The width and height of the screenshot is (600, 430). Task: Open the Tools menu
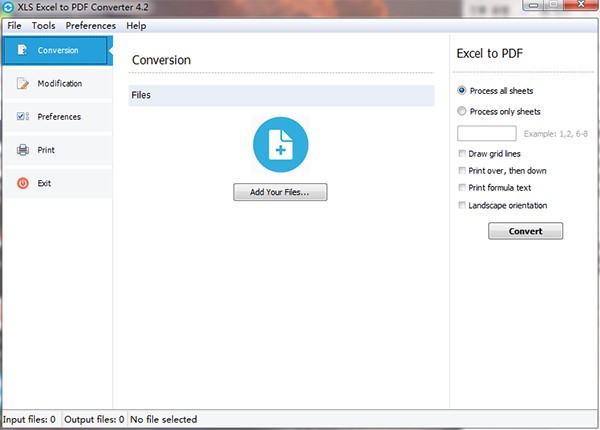coord(44,26)
